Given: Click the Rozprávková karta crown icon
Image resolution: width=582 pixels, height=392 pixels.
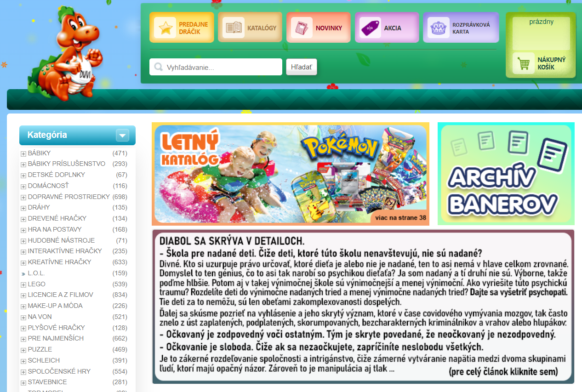Looking at the screenshot, I should [438, 28].
